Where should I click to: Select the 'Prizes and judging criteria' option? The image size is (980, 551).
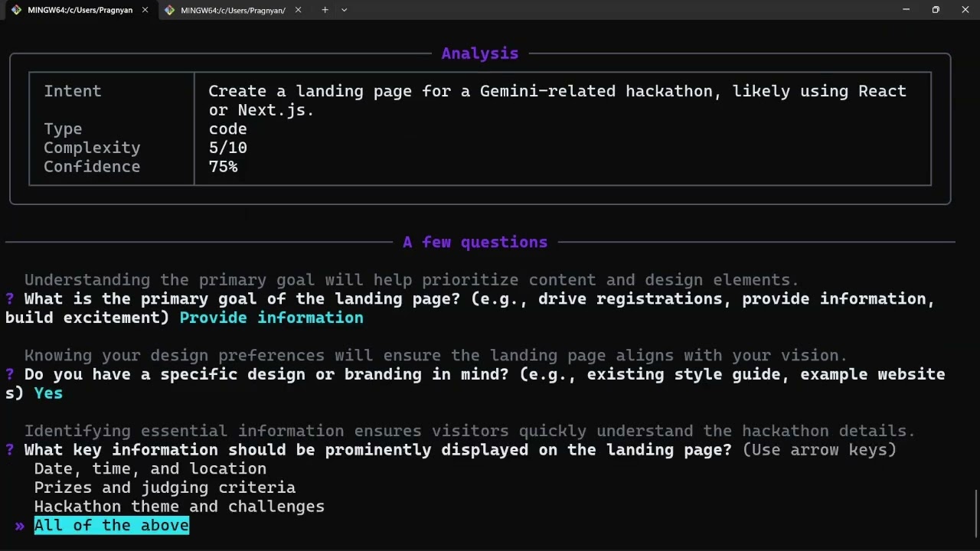point(165,487)
